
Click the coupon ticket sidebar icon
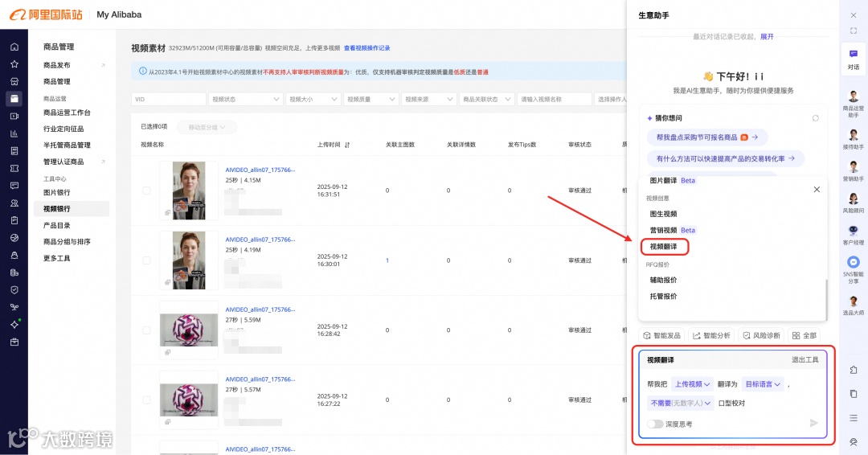[14, 168]
